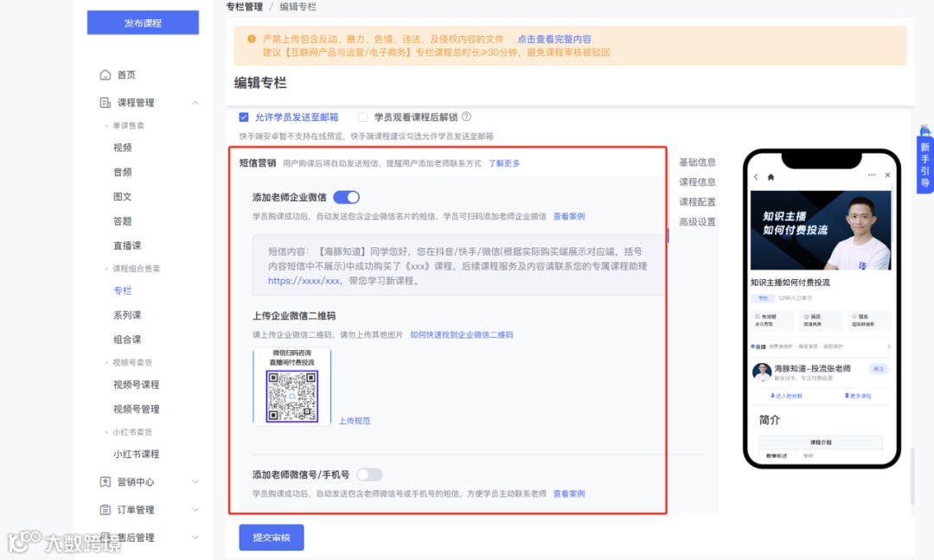Click the teacher avatar in phone preview
Image resolution: width=934 pixels, height=560 pixels.
(x=762, y=372)
